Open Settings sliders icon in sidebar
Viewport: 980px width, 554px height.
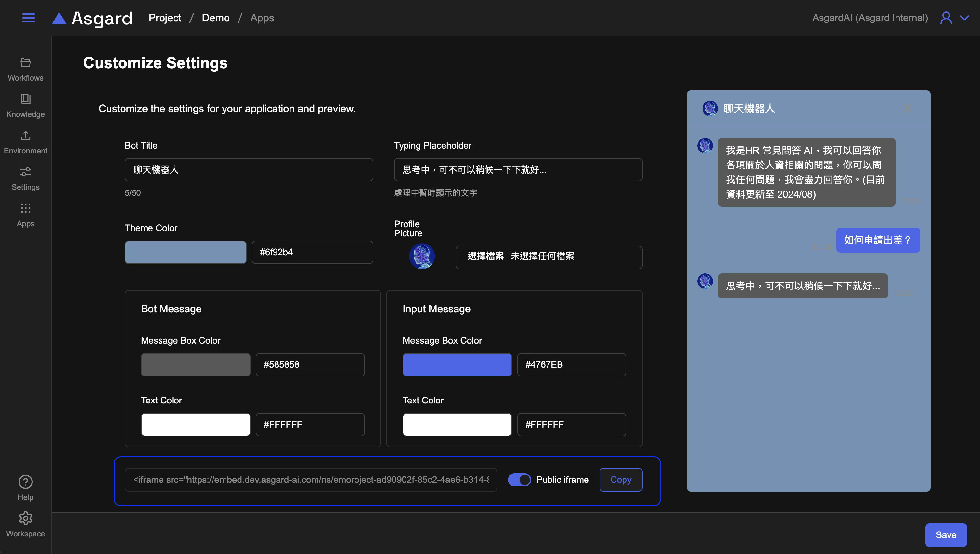[25, 178]
